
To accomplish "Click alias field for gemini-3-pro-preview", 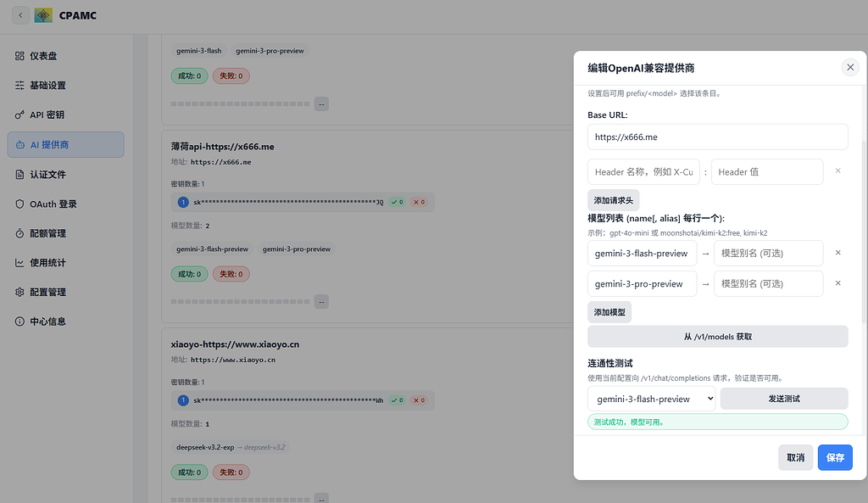I will [768, 283].
